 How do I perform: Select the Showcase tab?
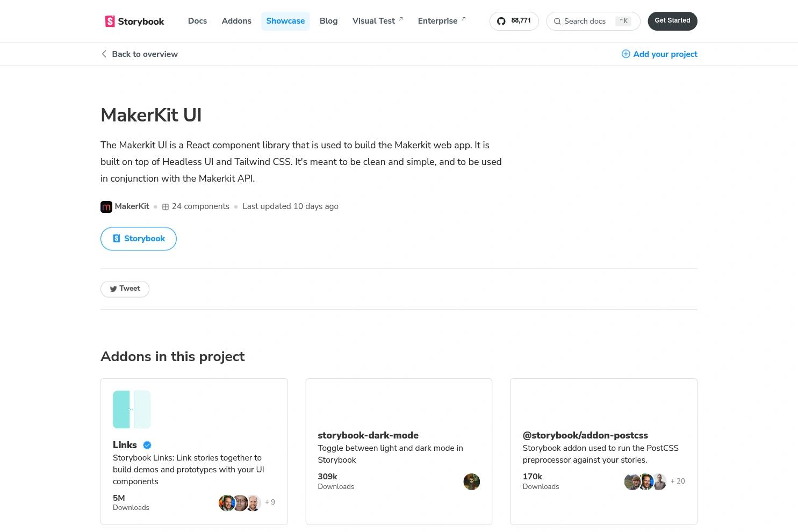285,21
